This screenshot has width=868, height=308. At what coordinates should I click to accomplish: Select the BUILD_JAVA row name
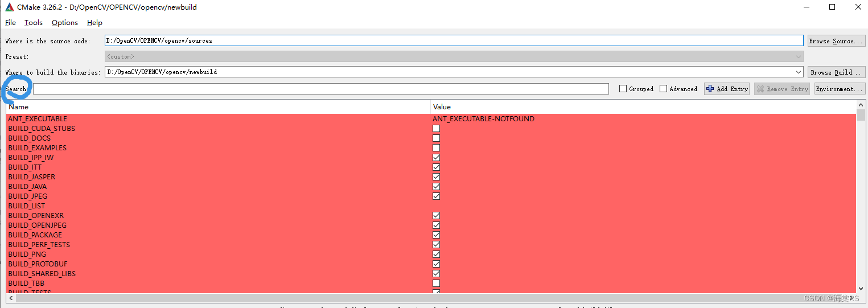tap(28, 187)
